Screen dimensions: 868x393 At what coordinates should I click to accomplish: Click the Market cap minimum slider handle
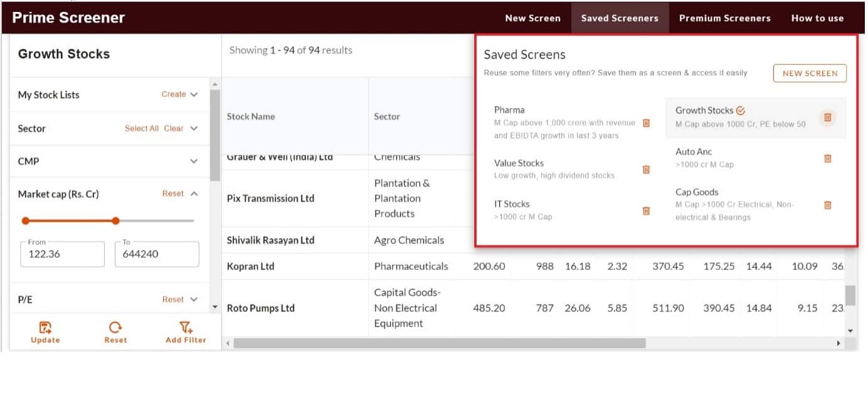tap(26, 221)
